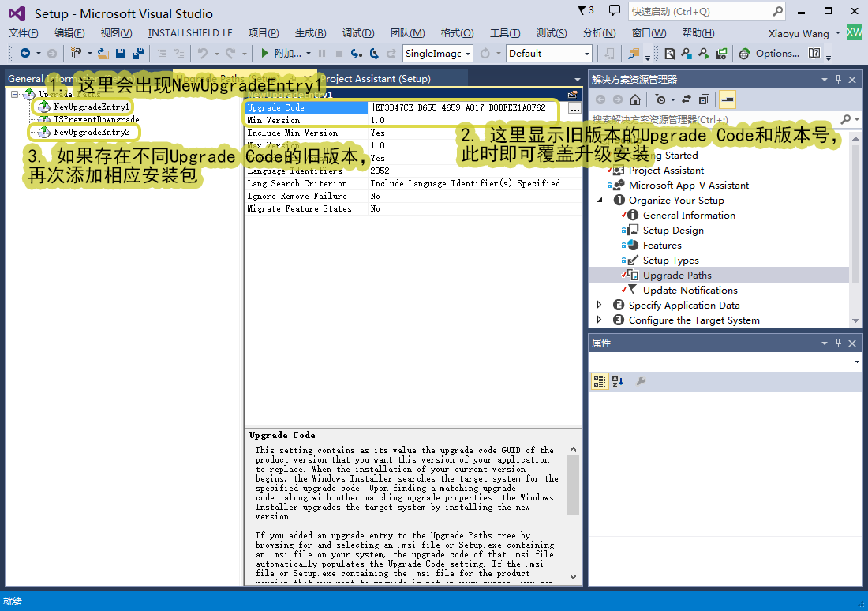
Task: Save the current file with the disk icon
Action: pos(121,53)
